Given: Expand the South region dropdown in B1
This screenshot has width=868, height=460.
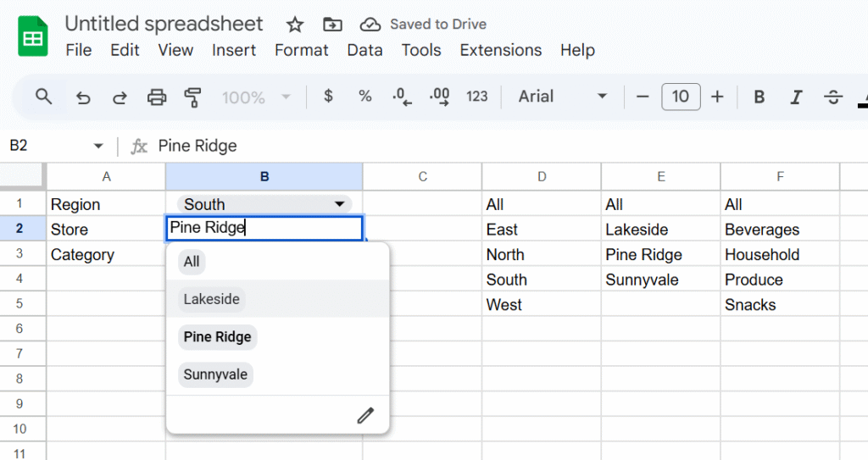Looking at the screenshot, I should [x=339, y=204].
